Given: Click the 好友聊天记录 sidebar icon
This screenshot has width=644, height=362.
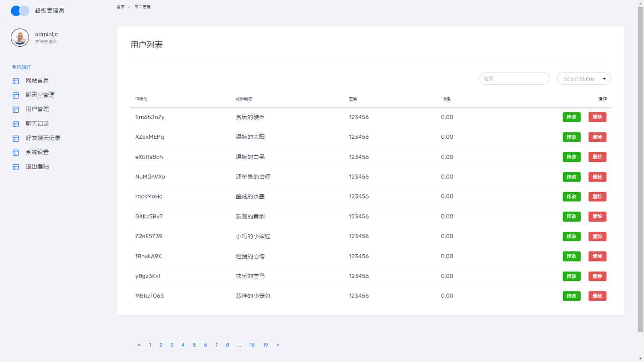Looking at the screenshot, I should 16,138.
